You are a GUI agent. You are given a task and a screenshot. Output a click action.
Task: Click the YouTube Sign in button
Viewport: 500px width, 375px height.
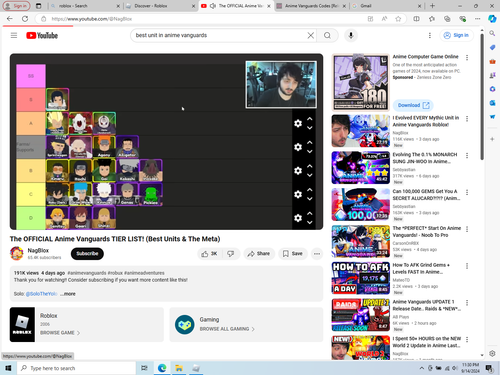tap(456, 35)
